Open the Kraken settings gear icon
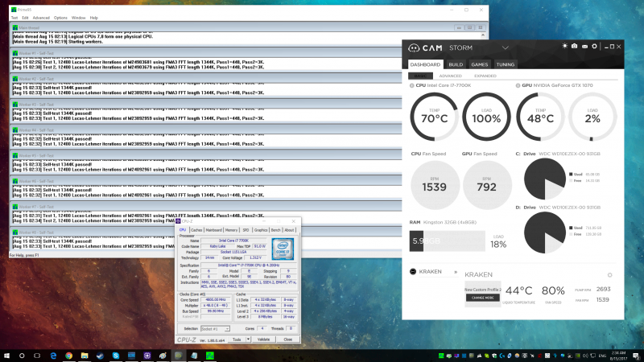The height and width of the screenshot is (362, 644). [x=610, y=275]
